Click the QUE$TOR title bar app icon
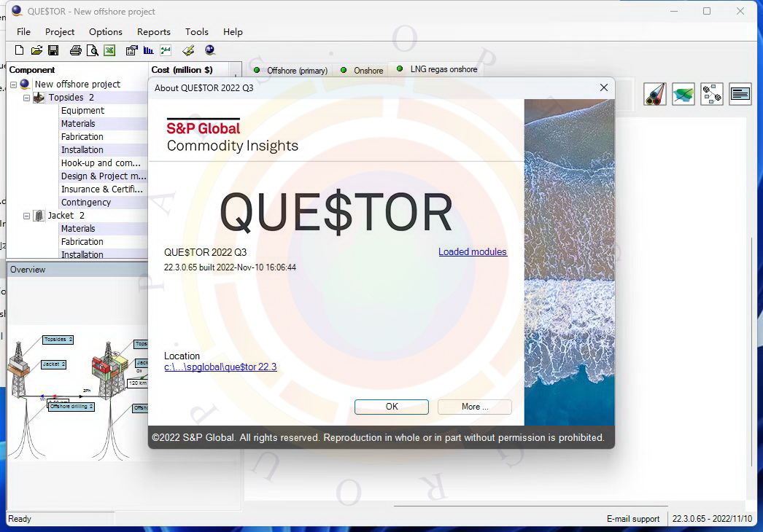 click(17, 11)
